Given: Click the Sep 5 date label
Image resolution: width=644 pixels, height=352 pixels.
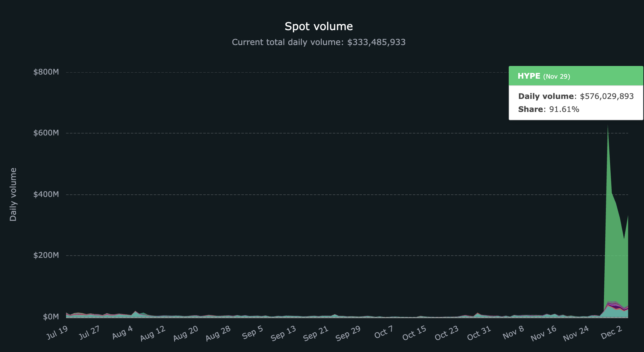Looking at the screenshot, I should pos(253,332).
